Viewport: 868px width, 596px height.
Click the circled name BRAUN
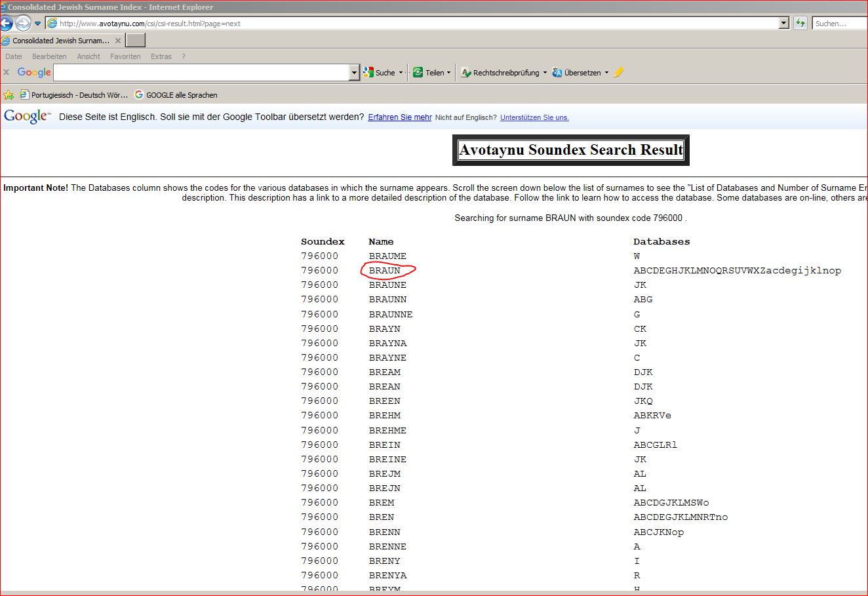tap(385, 270)
